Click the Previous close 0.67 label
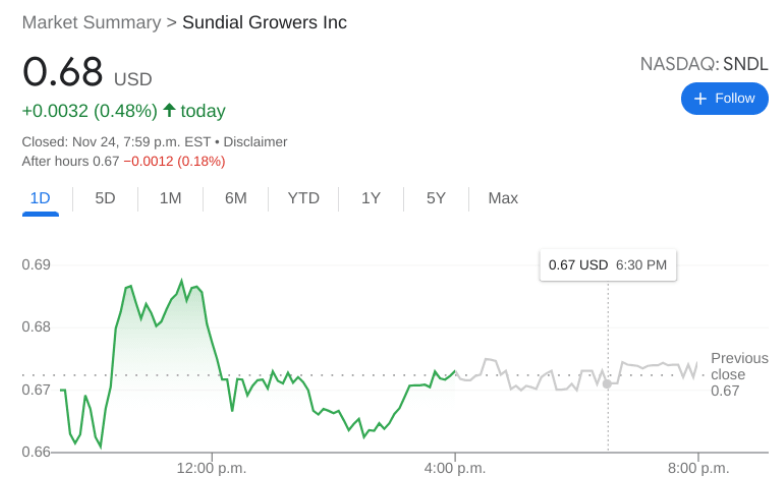This screenshot has width=781, height=485. point(739,374)
